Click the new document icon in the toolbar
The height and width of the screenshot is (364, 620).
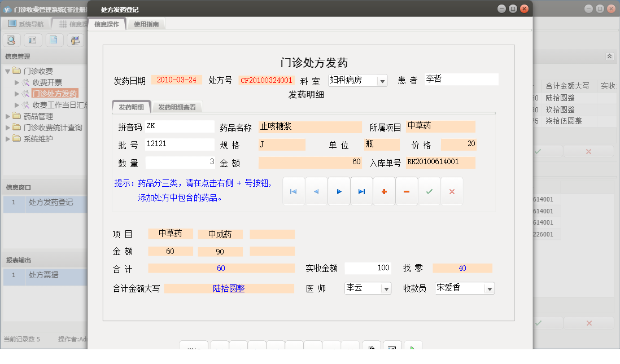point(54,40)
